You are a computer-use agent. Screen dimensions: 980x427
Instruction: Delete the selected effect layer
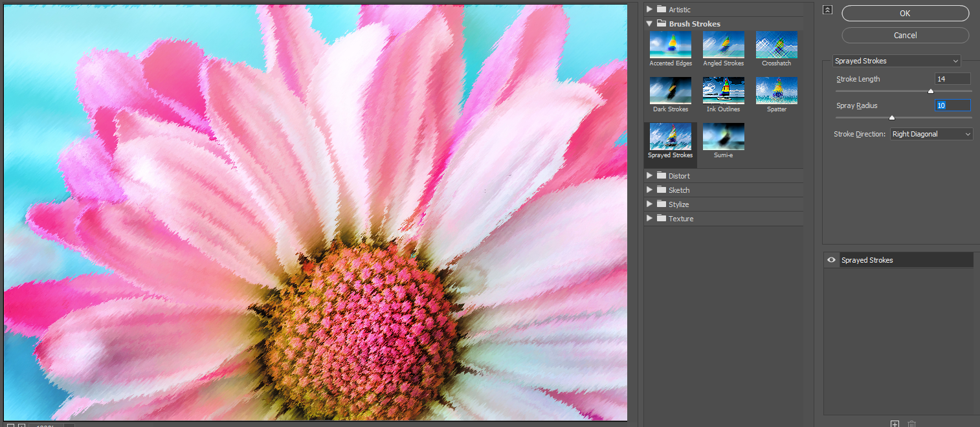[x=912, y=424]
